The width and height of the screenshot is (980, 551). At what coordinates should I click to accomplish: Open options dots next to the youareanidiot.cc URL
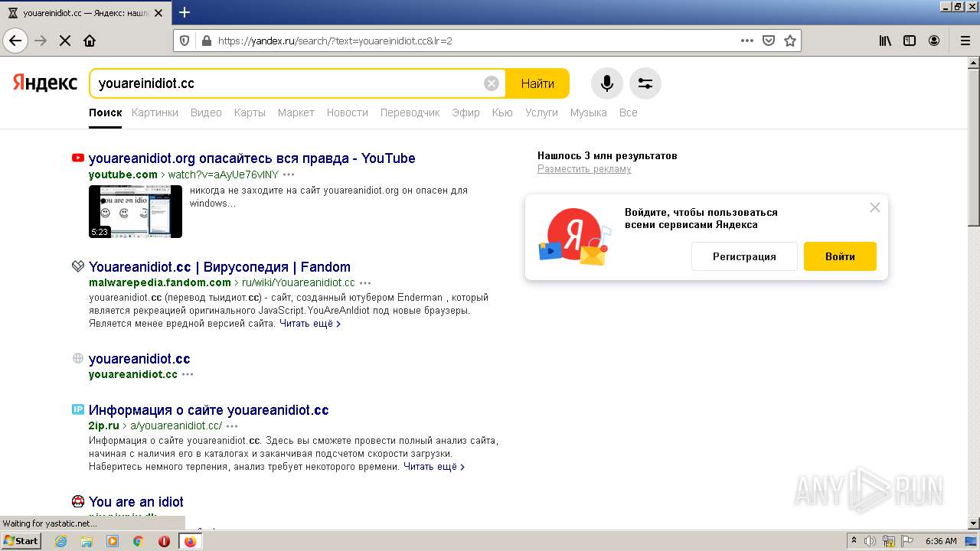(x=188, y=375)
